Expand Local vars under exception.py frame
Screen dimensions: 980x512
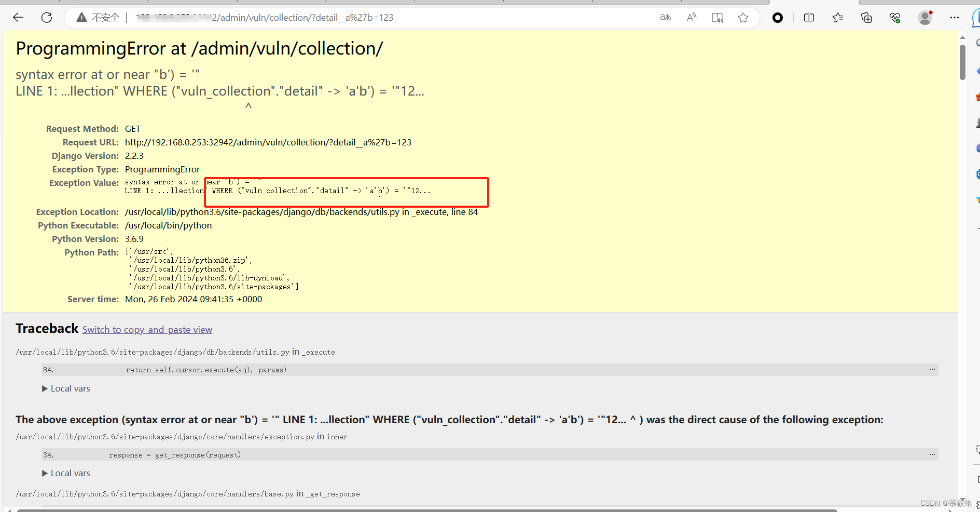pos(66,473)
